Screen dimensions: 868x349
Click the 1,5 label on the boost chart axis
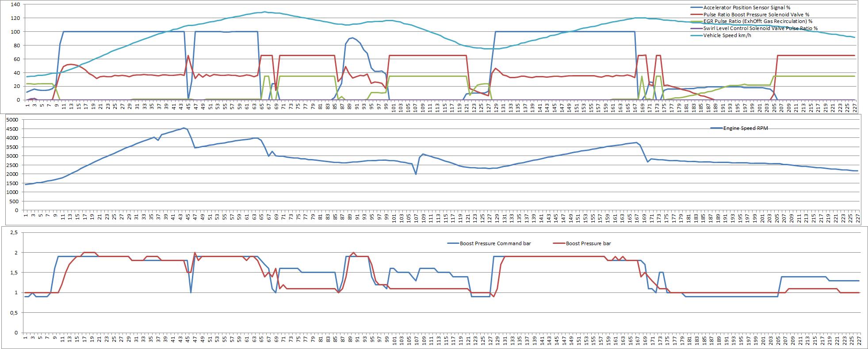point(14,273)
